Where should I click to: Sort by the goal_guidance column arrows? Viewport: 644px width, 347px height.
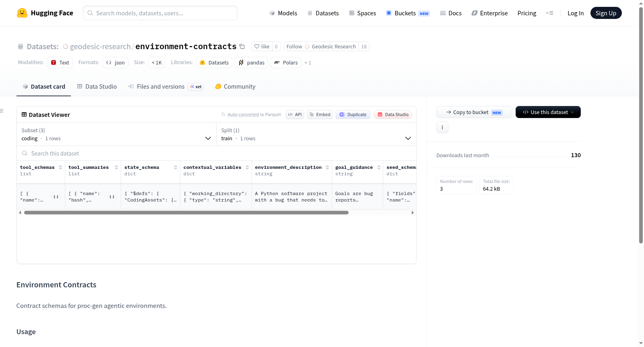[x=379, y=167]
